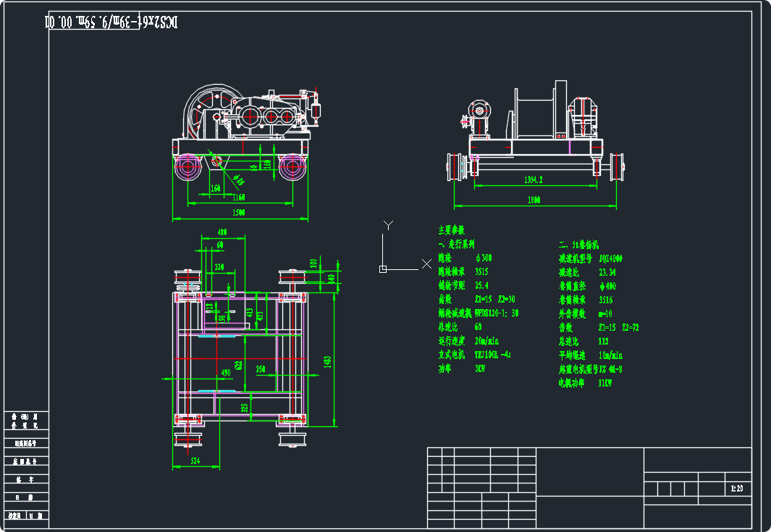Click the X axis cross of UCS icon
The width and height of the screenshot is (771, 532).
point(426,263)
